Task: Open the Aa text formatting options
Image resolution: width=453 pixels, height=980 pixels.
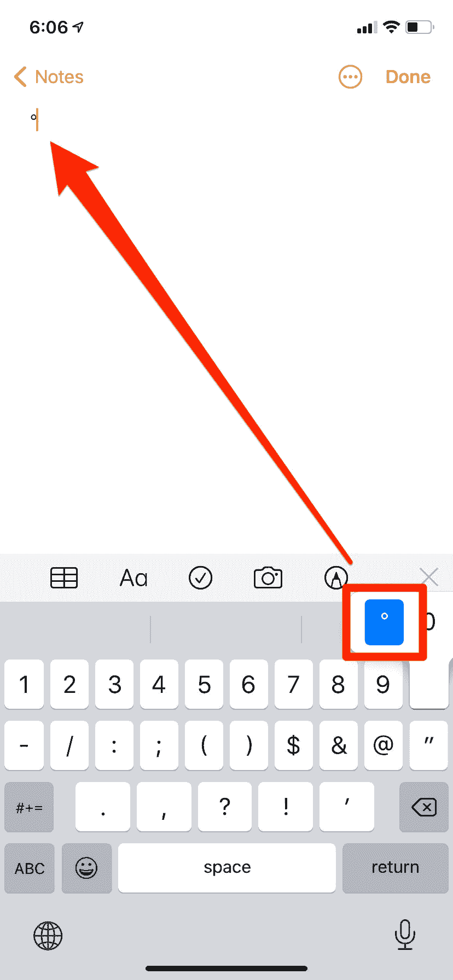Action: (133, 578)
